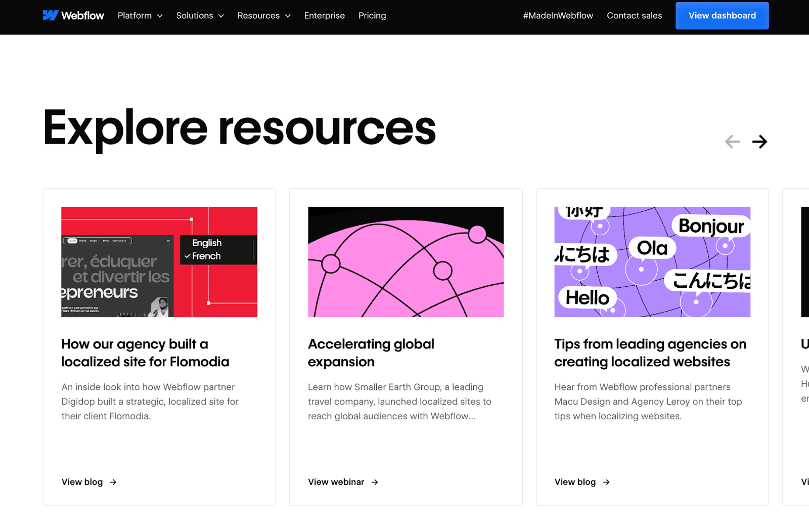Image resolution: width=809 pixels, height=532 pixels.
Task: Click the Webflow logo icon
Action: point(51,16)
